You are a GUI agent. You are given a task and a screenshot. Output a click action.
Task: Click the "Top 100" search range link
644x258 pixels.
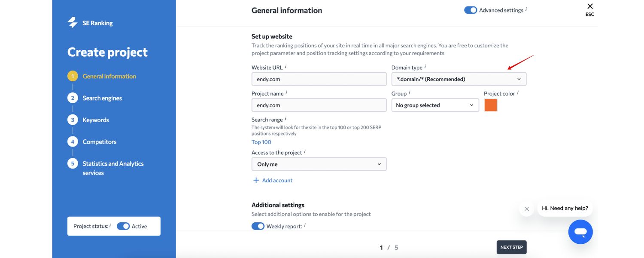click(261, 142)
